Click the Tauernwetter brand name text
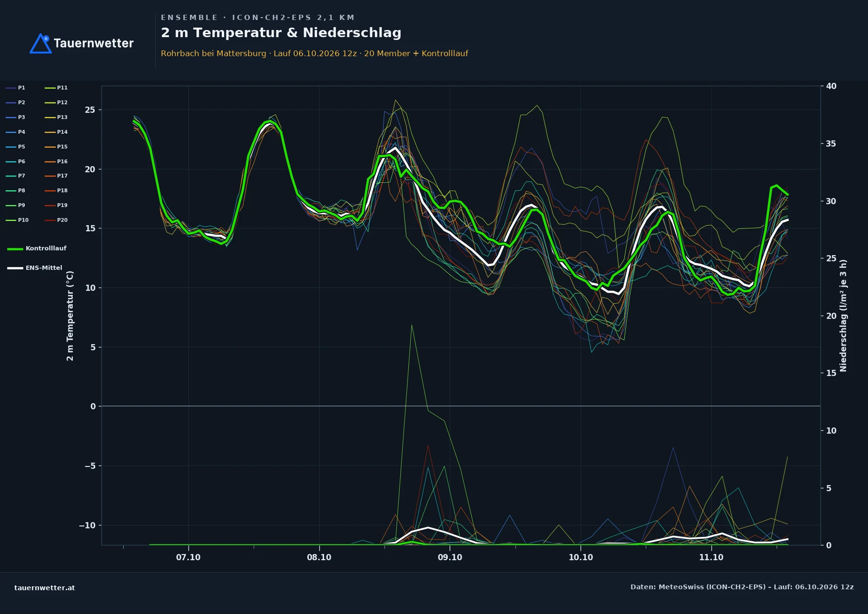868x614 pixels. tap(94, 43)
